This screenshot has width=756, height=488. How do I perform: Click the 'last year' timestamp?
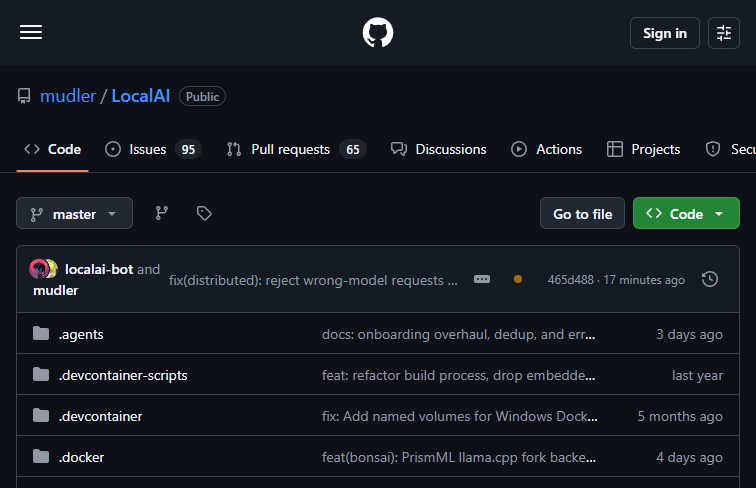tap(698, 375)
